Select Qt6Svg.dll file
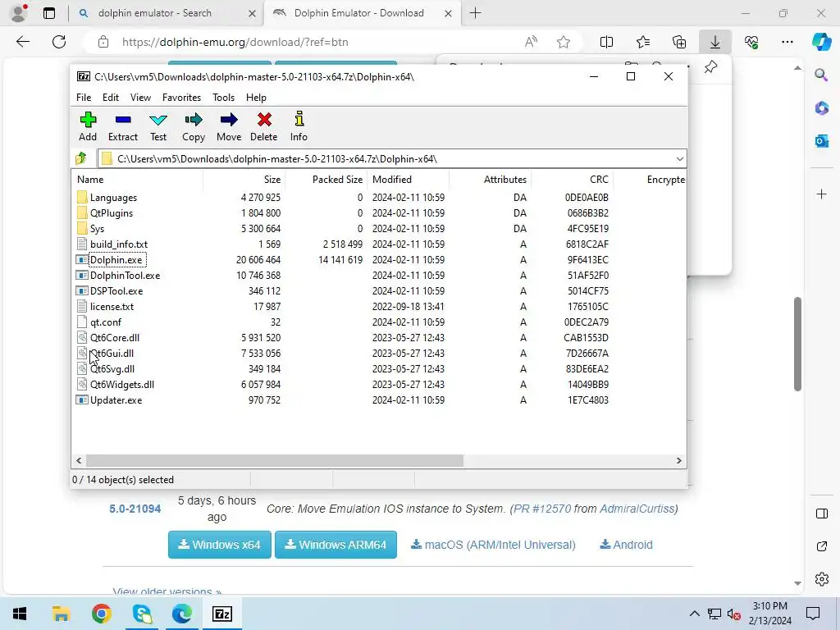The width and height of the screenshot is (840, 630). pos(112,368)
